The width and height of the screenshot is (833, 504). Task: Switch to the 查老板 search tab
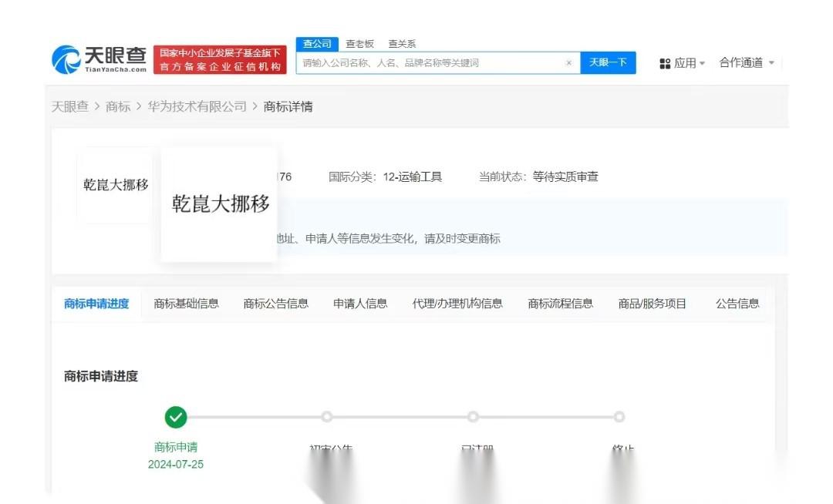(x=359, y=44)
